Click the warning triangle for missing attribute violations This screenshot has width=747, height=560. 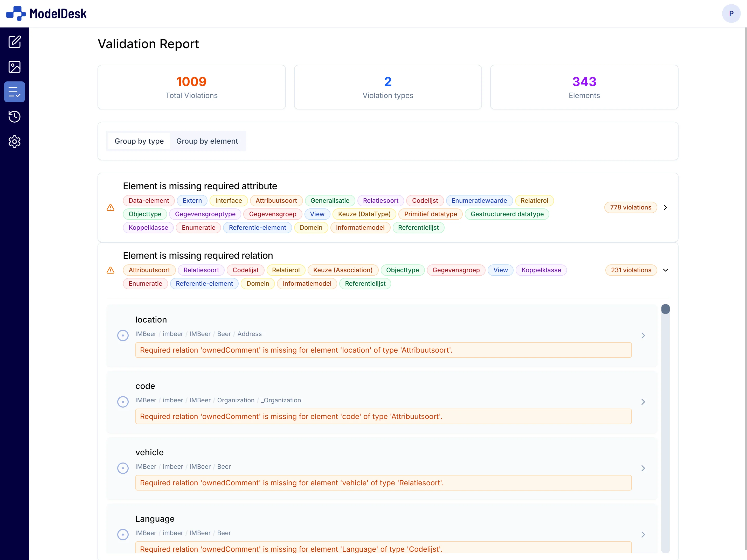pos(110,208)
